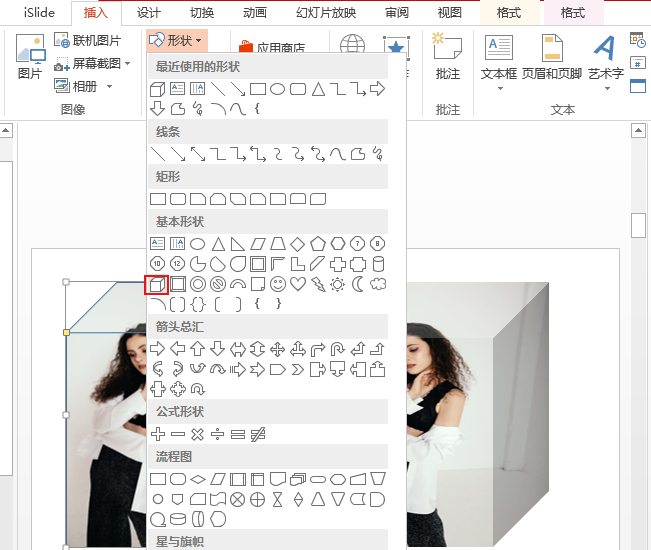Choose the Moon shape

pyautogui.click(x=357, y=284)
